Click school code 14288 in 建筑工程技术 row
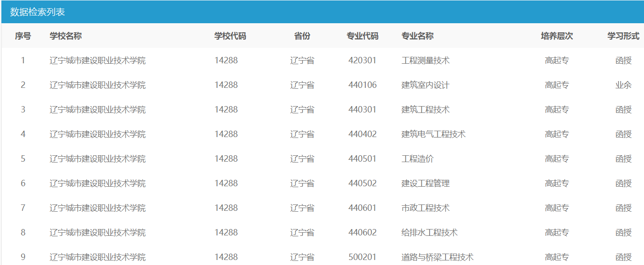This screenshot has width=644, height=265. pyautogui.click(x=226, y=109)
